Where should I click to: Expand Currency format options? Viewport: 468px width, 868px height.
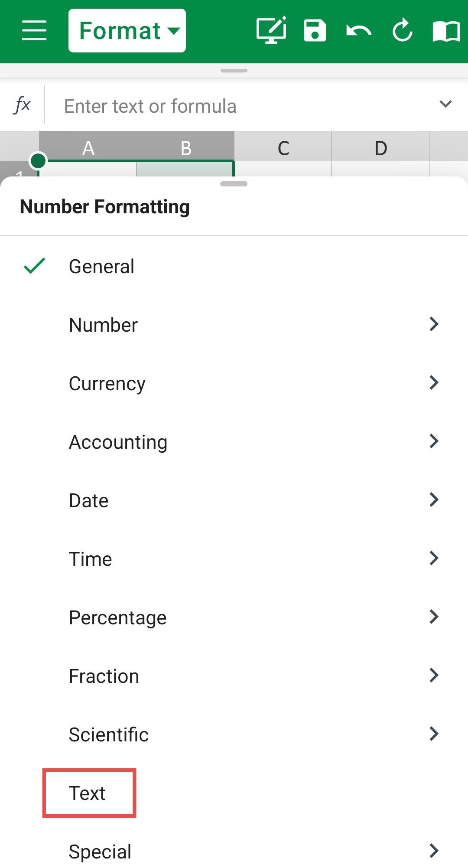click(x=234, y=383)
